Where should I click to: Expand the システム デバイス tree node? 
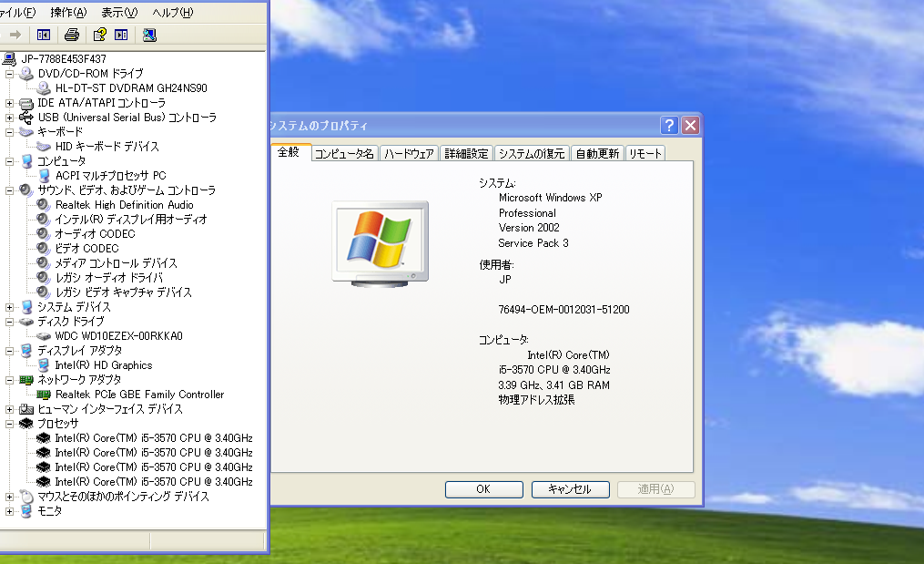[x=12, y=307]
